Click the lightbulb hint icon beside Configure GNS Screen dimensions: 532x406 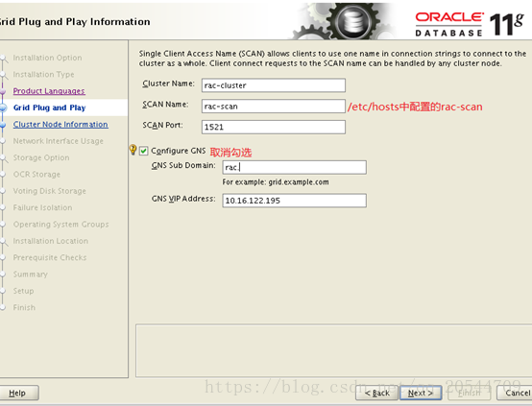(133, 150)
